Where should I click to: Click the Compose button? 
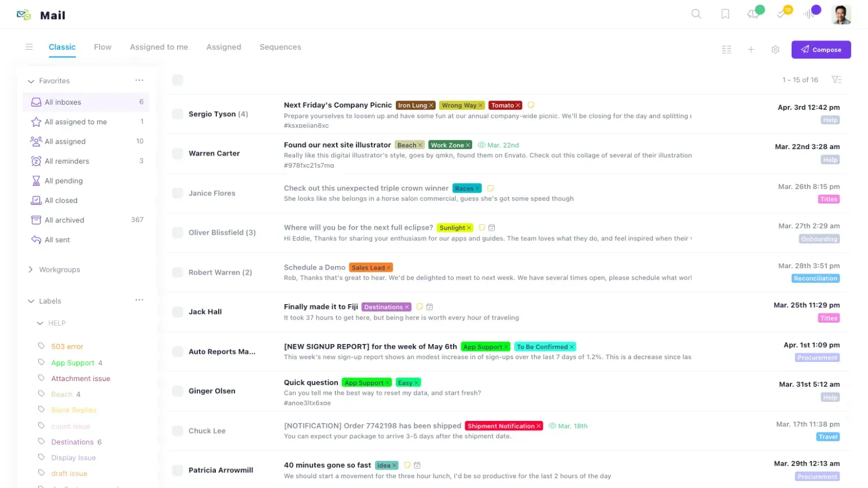[x=821, y=50]
